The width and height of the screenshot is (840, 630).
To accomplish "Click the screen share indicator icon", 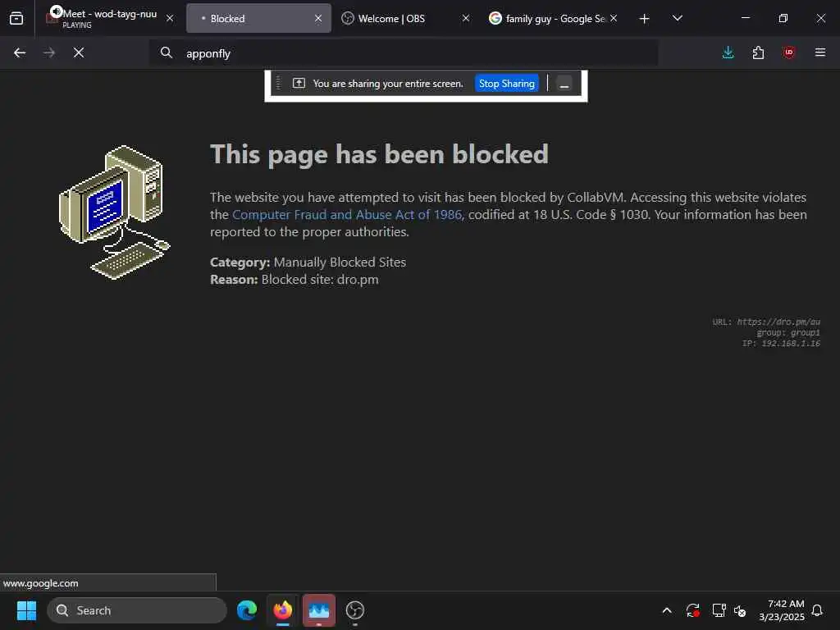I will (299, 84).
